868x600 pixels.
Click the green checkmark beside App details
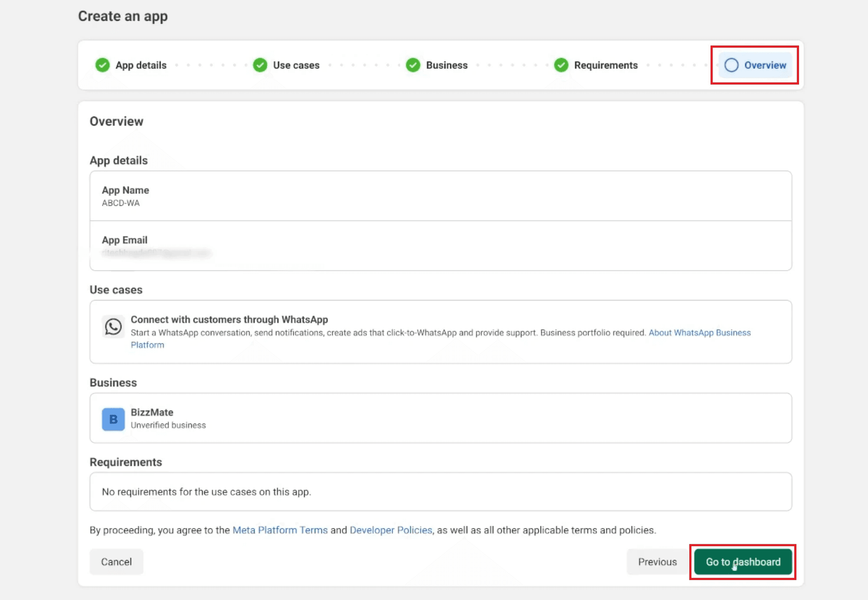coord(102,65)
